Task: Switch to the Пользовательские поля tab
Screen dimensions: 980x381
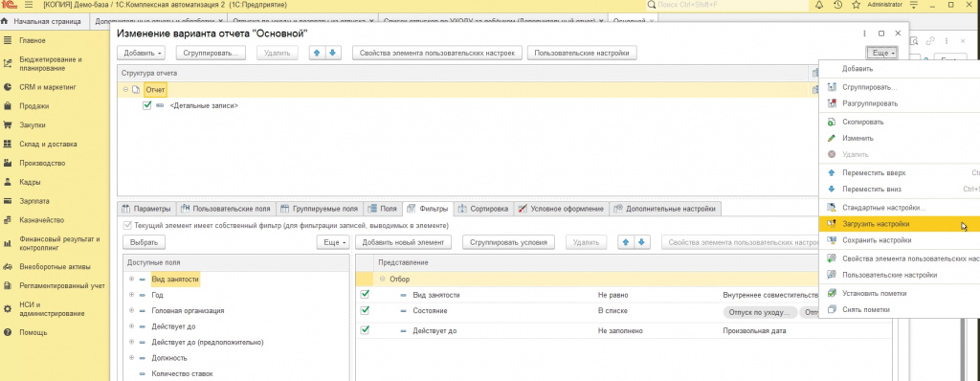Action: pos(226,209)
